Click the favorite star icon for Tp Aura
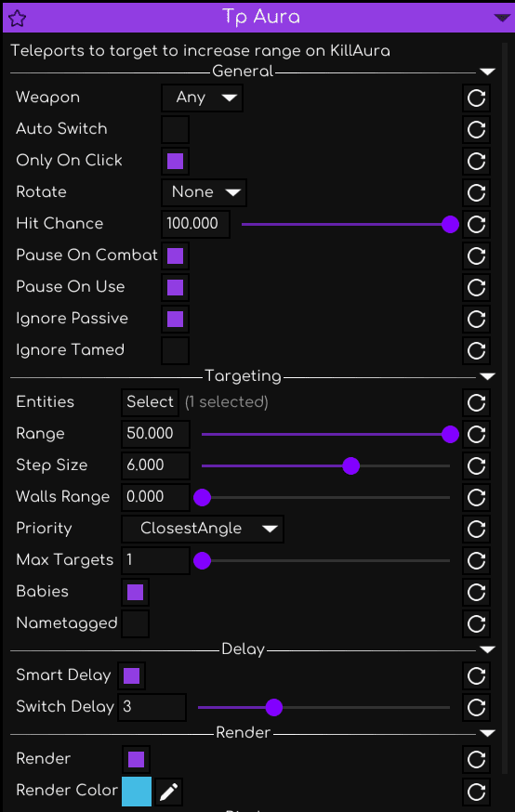This screenshot has height=812, width=515. pyautogui.click(x=17, y=19)
